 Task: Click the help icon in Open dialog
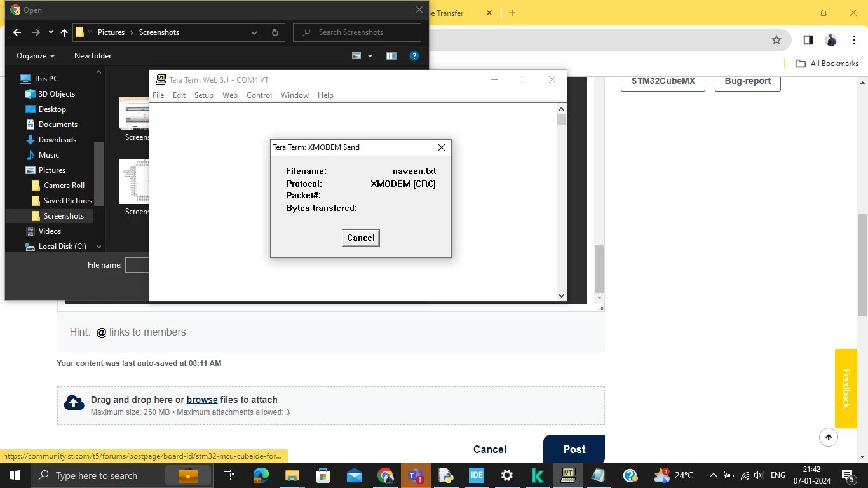pyautogui.click(x=414, y=56)
